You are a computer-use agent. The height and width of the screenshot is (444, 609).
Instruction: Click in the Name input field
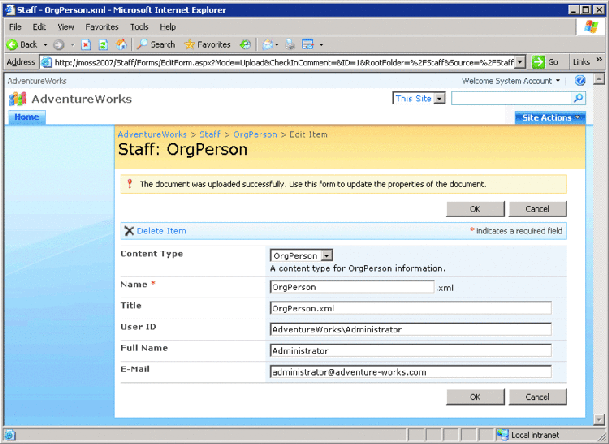[x=352, y=287]
